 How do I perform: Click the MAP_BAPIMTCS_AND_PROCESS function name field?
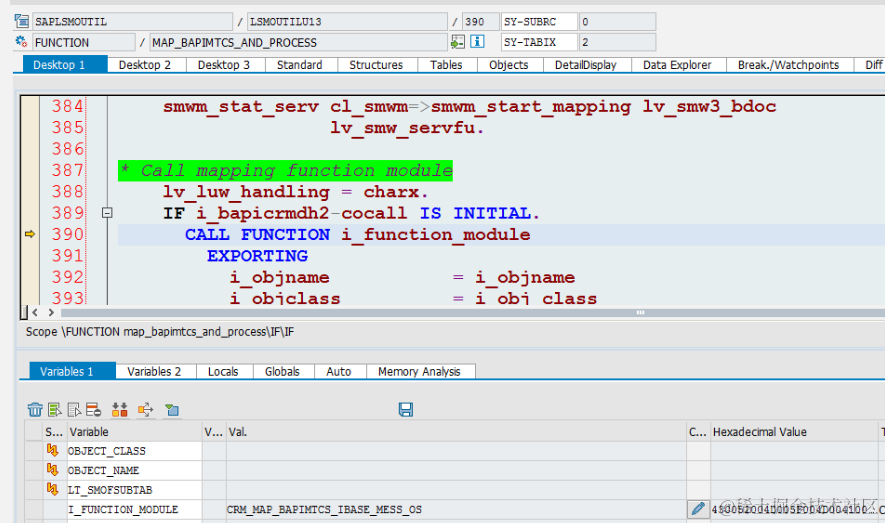(x=299, y=42)
